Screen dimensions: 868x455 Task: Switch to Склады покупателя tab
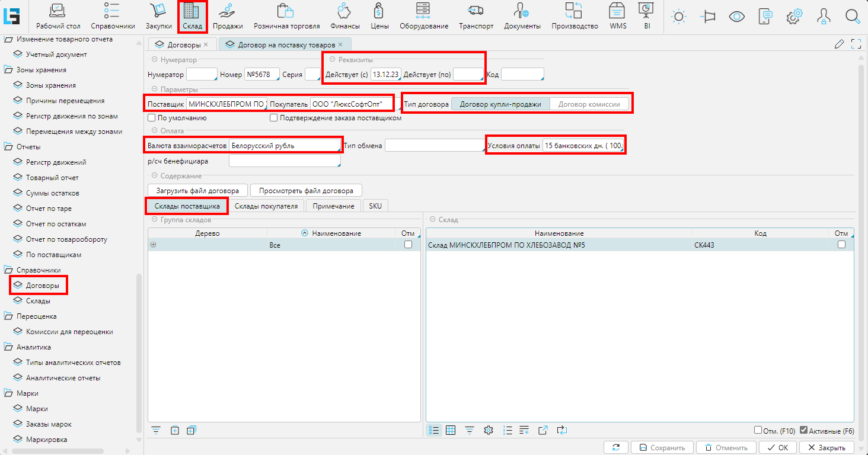click(x=266, y=206)
